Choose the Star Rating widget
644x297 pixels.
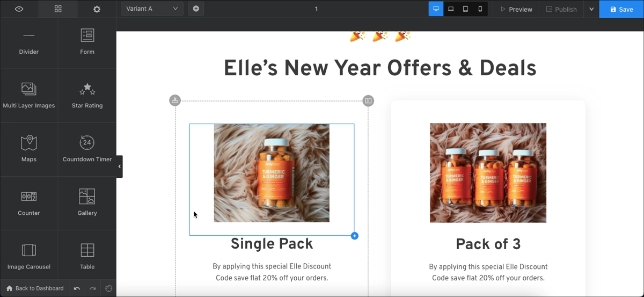click(87, 96)
